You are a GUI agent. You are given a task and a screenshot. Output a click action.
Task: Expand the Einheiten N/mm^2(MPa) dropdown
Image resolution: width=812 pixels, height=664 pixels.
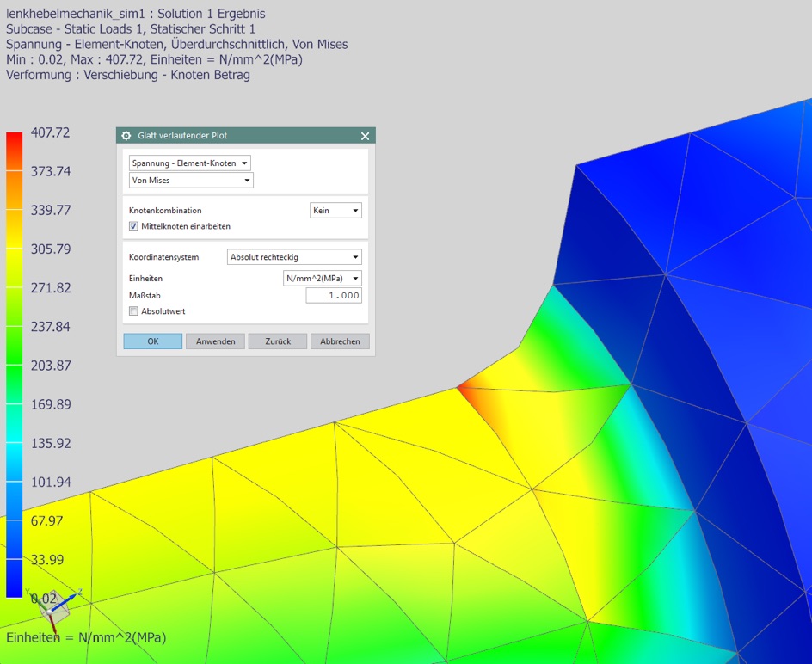323,279
